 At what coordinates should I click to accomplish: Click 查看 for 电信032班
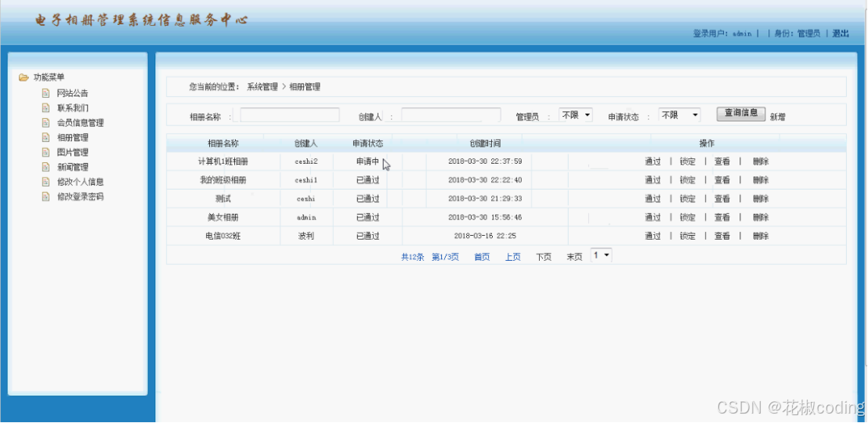click(722, 236)
